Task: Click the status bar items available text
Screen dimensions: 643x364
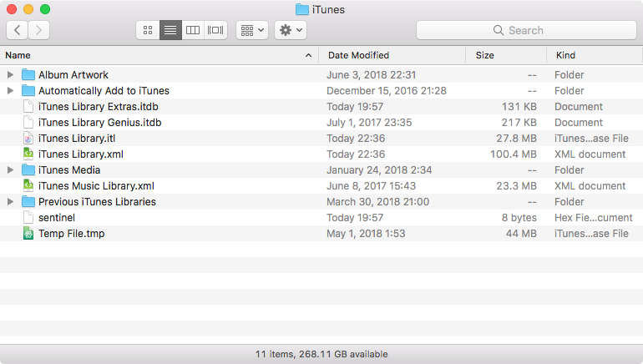Action: click(x=321, y=354)
